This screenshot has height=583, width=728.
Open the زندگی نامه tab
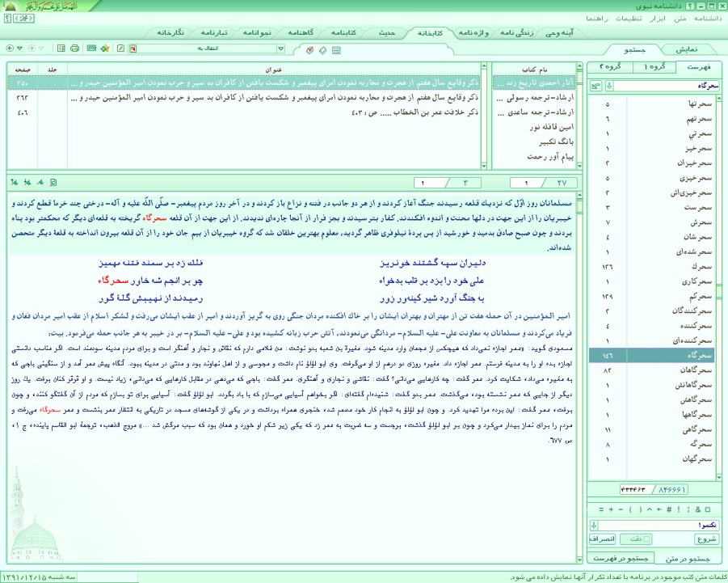pyautogui.click(x=517, y=33)
